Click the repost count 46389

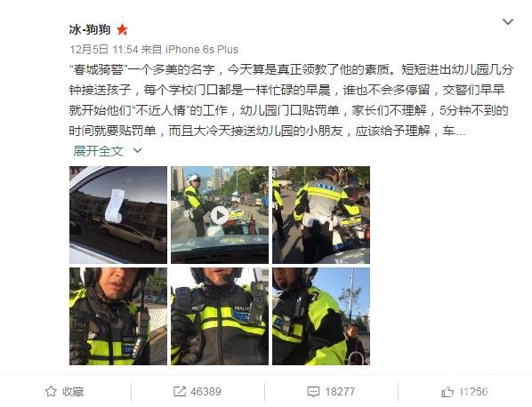coord(206,392)
